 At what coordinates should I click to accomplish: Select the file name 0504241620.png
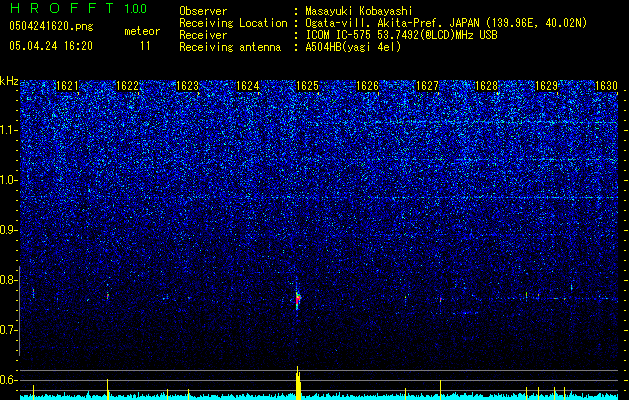pyautogui.click(x=51, y=27)
